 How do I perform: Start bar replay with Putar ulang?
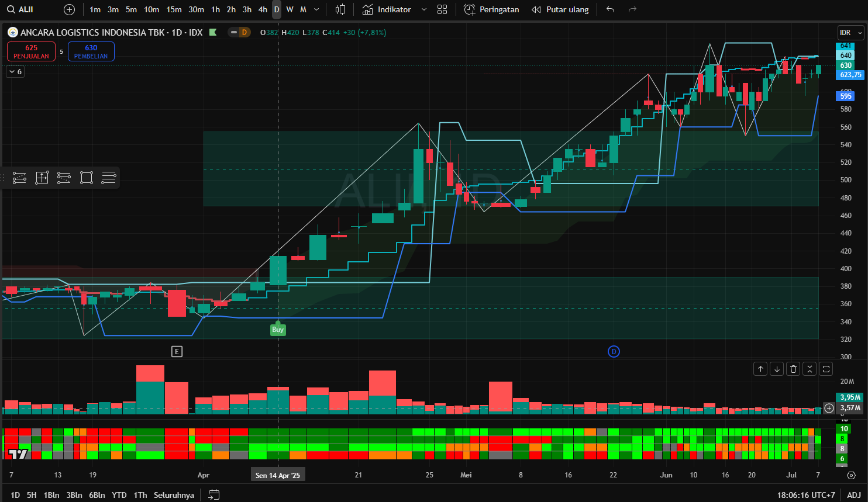pyautogui.click(x=560, y=9)
